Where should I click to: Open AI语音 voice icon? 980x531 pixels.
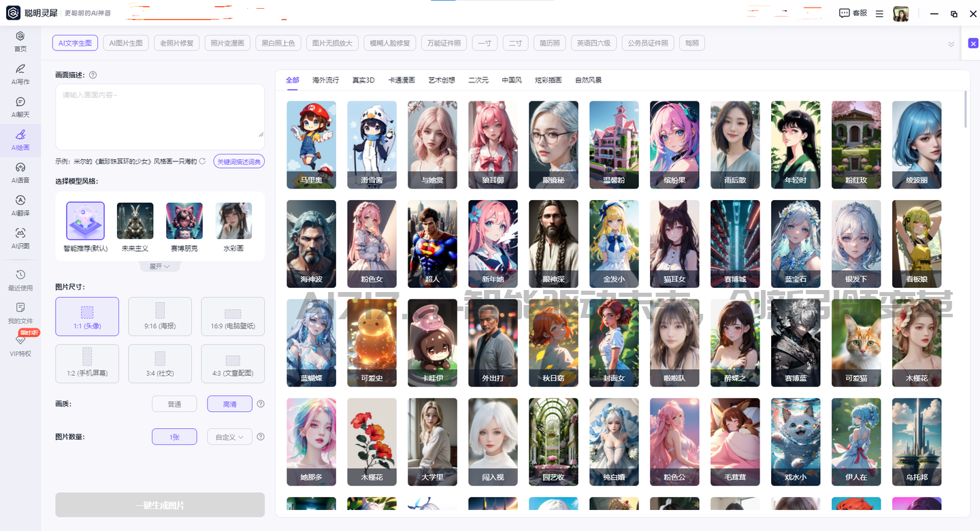click(x=20, y=167)
